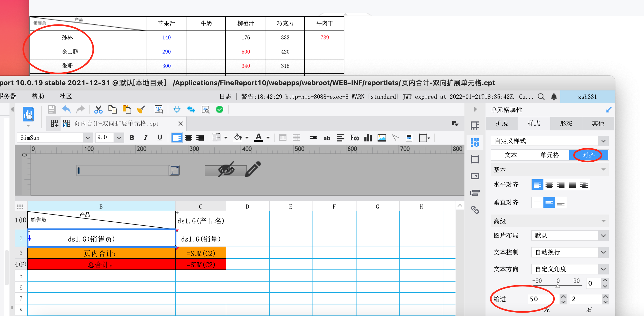
Task: Click the 日志 log link
Action: [x=225, y=97]
